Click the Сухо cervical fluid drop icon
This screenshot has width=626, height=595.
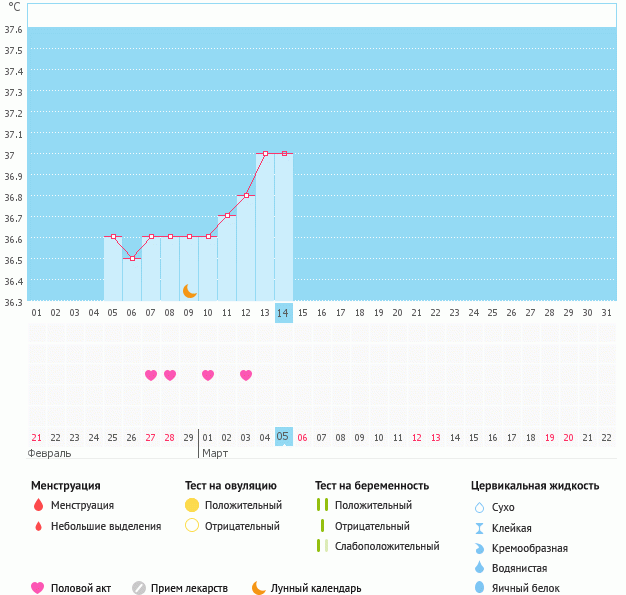[479, 508]
